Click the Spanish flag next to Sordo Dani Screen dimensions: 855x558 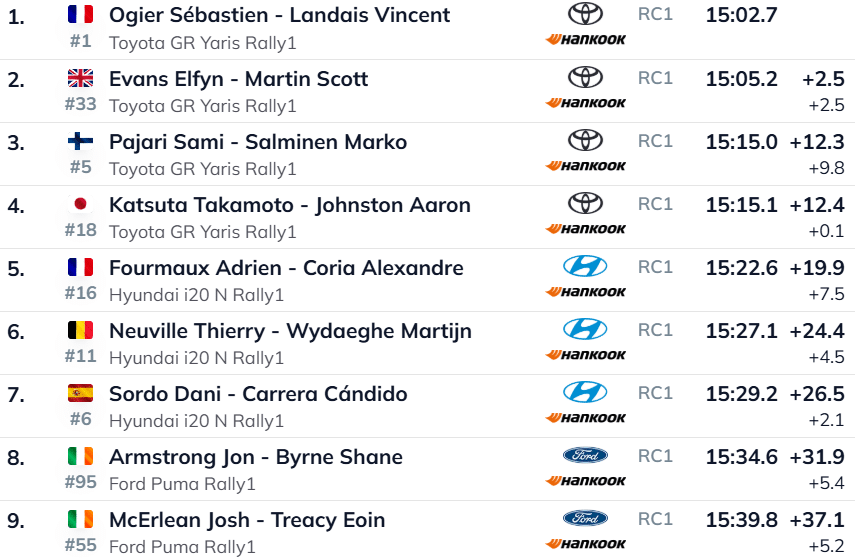80,393
